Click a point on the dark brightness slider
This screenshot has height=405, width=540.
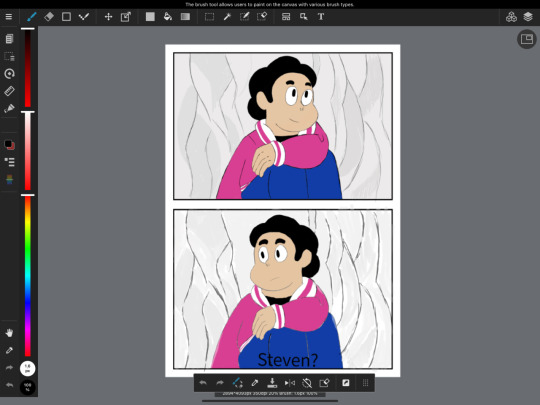tap(28, 68)
